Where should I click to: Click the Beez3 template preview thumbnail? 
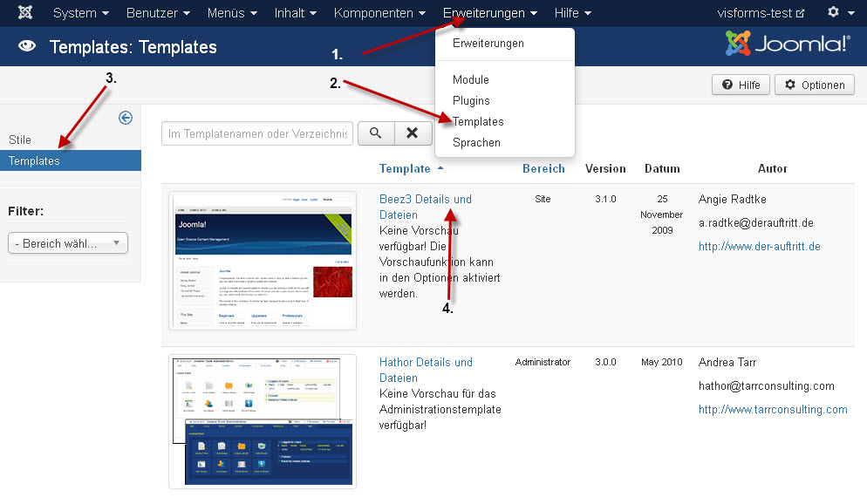(x=263, y=260)
